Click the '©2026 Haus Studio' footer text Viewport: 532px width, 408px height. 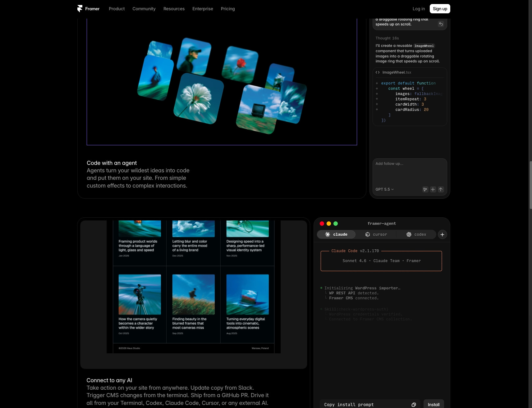click(x=129, y=348)
